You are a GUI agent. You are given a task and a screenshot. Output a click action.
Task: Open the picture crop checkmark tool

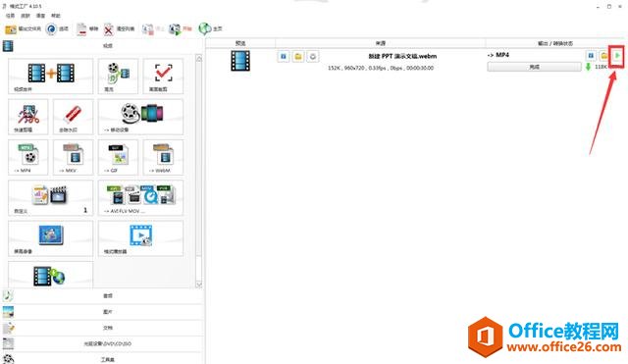(x=163, y=77)
